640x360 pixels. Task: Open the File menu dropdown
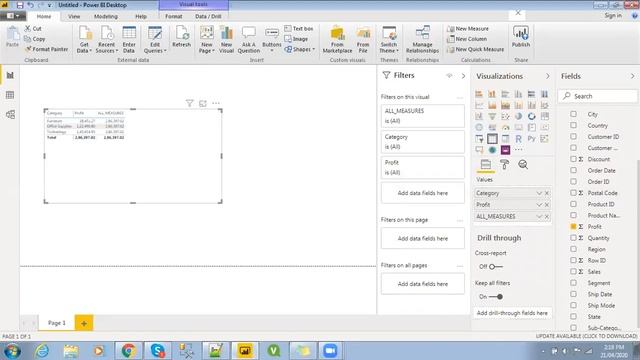point(13,16)
